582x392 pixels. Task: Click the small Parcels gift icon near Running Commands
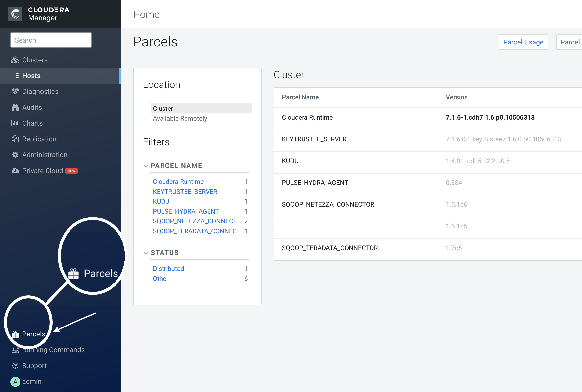click(15, 334)
